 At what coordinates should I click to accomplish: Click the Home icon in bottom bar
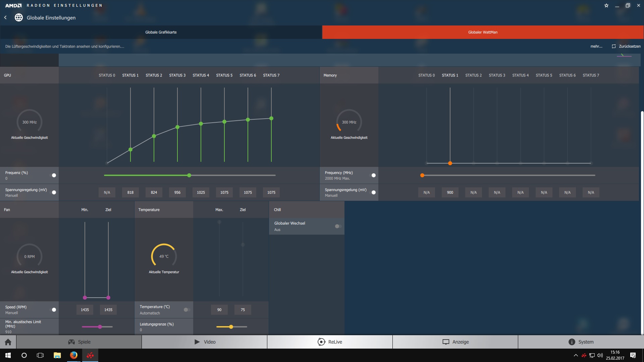tap(8, 342)
